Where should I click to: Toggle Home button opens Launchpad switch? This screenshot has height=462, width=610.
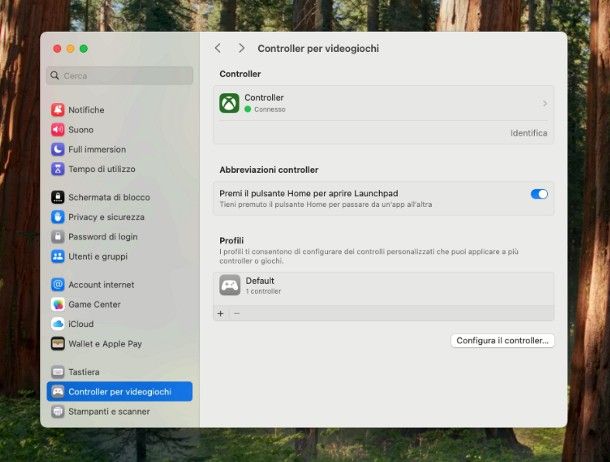[539, 194]
